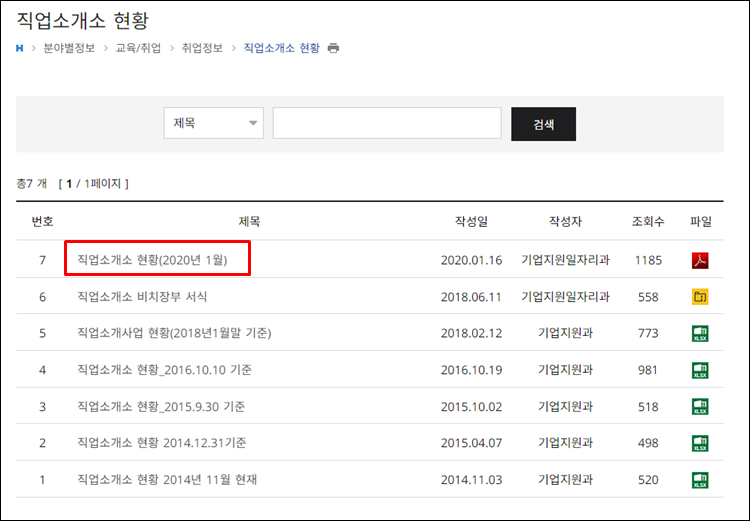Screen dimensions: 750x521
Task: Focus the search keyword input field
Action: point(387,123)
